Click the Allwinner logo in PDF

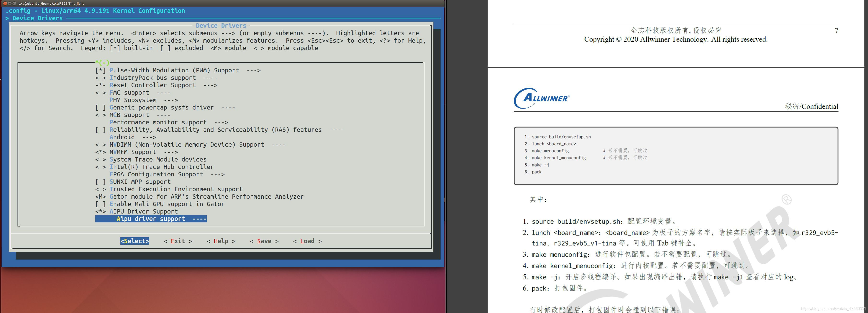pyautogui.click(x=542, y=98)
